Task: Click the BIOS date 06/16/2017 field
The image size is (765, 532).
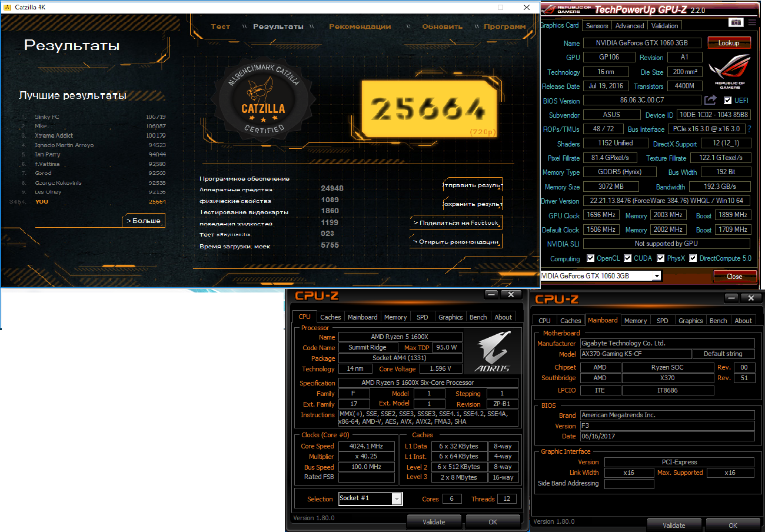Action: [667, 436]
